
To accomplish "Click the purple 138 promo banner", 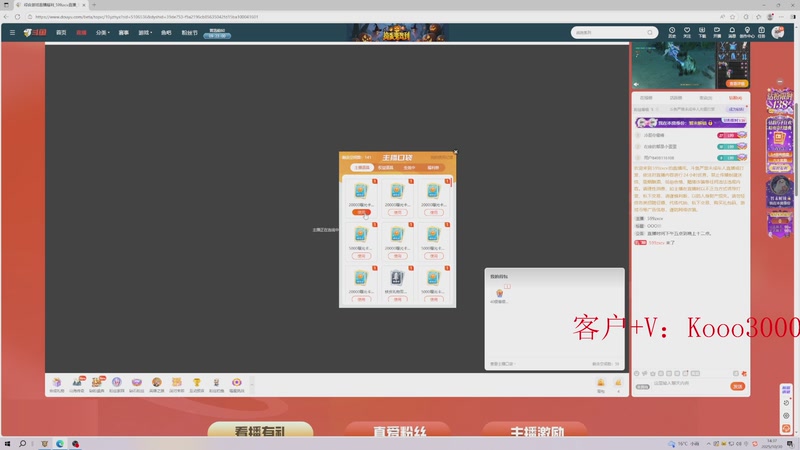I will point(780,102).
